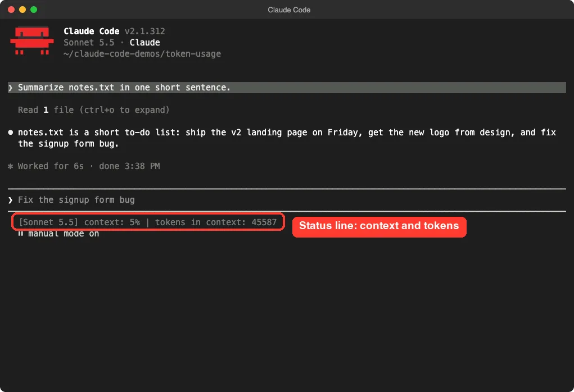
Task: Click the 'Claude' account label after Sonnet 5.5
Action: pos(144,43)
